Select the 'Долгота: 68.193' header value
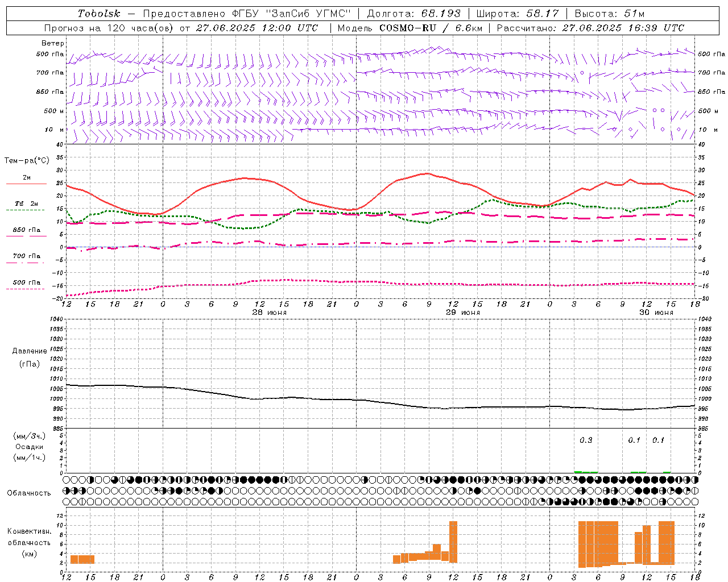The width and height of the screenshot is (728, 582). pos(413,14)
